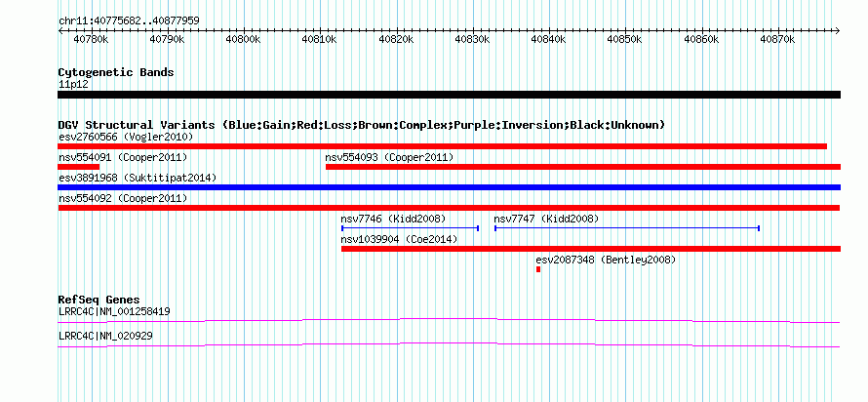Screen dimensions: 868x402
Task: Select the blue esv3891968 gain variant bar
Action: coord(450,187)
